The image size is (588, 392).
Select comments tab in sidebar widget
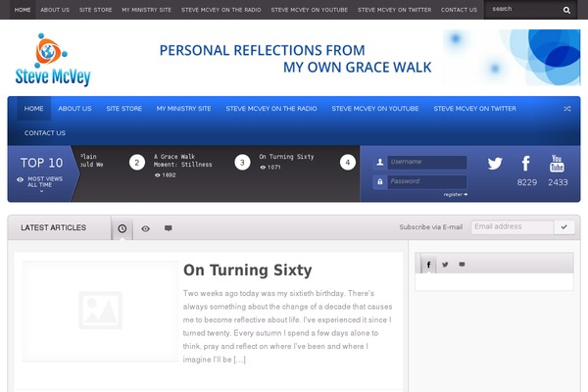tap(462, 265)
